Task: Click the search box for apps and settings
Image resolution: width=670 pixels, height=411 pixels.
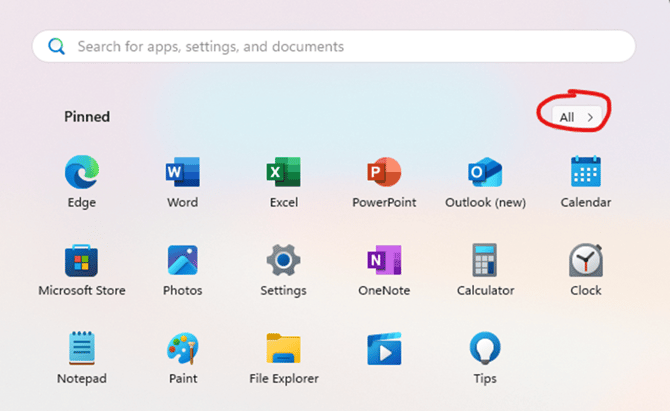Action: (x=340, y=46)
